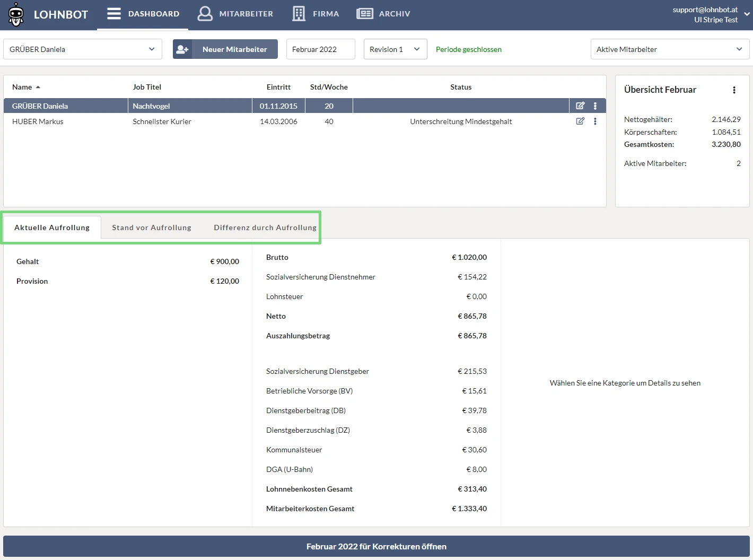This screenshot has height=560, width=753.
Task: Click the Nachtvogel job title cell
Action: coord(190,106)
